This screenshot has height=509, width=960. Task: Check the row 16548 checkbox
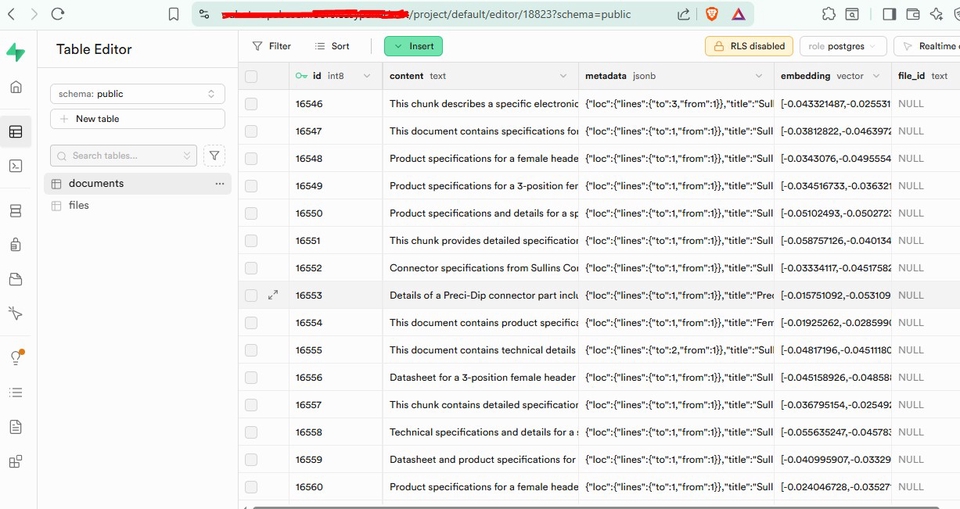coord(251,159)
